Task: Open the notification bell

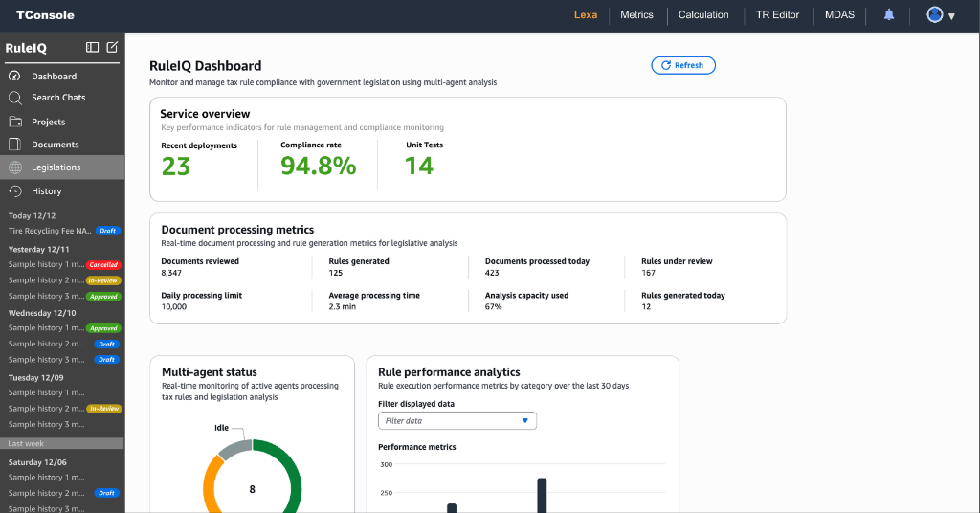Action: click(x=889, y=15)
